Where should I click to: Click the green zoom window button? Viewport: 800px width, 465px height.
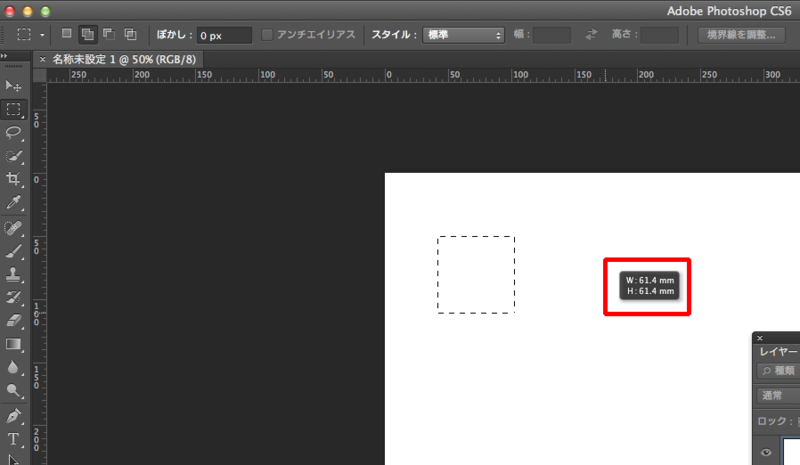(45, 11)
